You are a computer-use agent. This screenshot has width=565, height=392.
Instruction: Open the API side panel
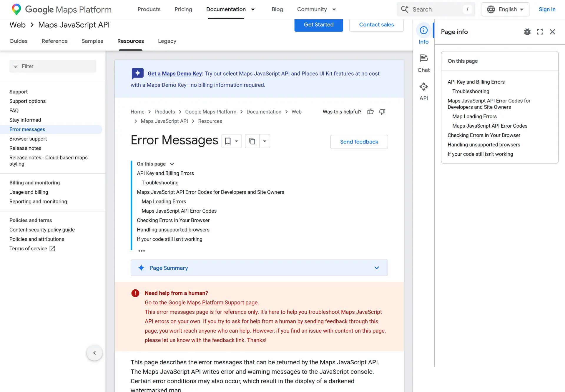(x=423, y=91)
